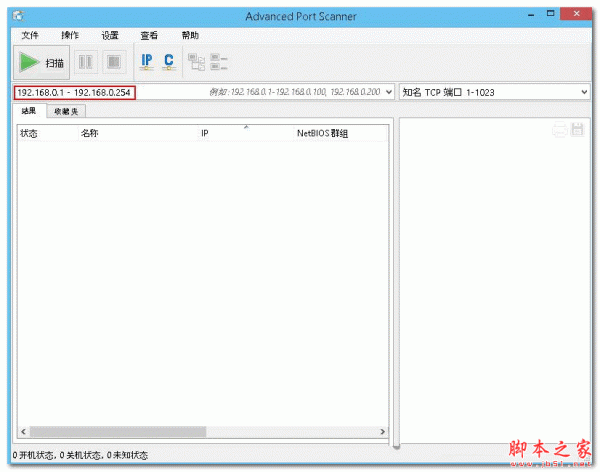
Task: Click the blue C class subnet icon
Action: (x=169, y=62)
